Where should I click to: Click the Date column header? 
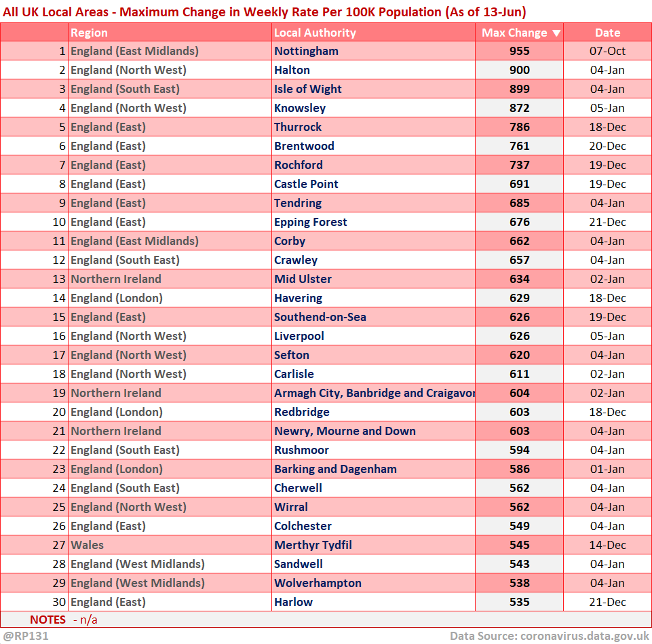[607, 33]
